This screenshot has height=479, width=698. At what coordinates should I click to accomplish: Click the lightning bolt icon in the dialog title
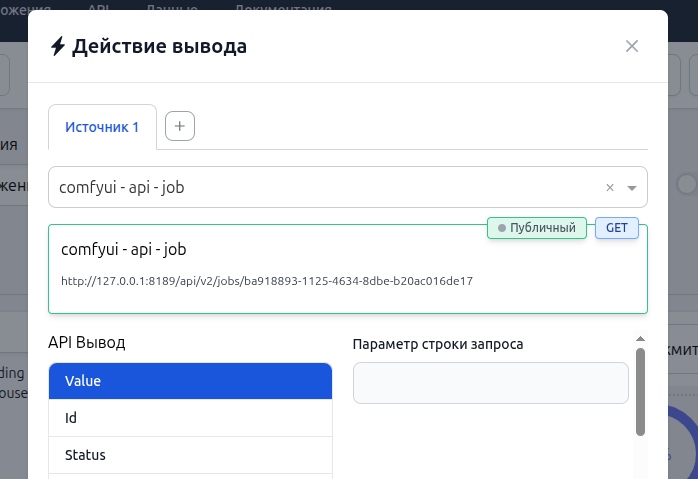tap(57, 46)
